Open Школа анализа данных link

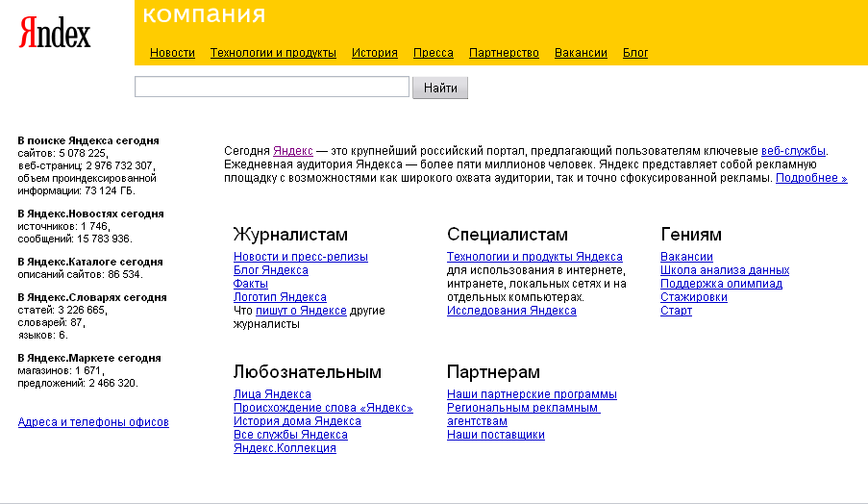click(725, 270)
